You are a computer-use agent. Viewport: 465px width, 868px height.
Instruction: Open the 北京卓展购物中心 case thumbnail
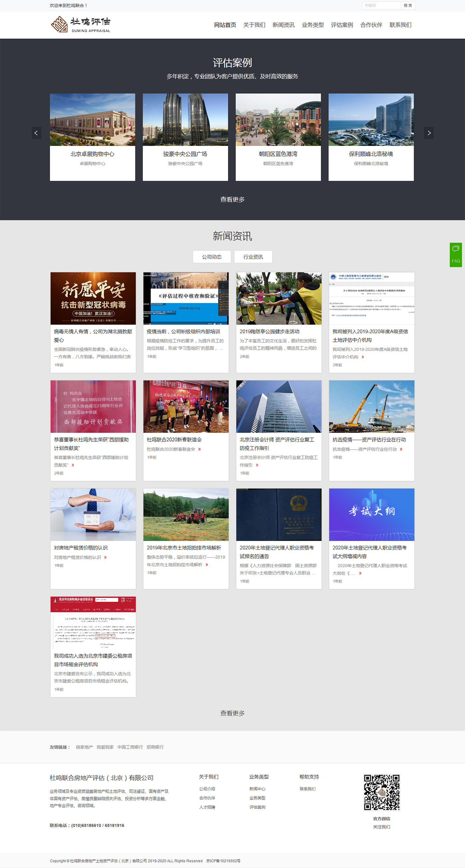tap(92, 120)
